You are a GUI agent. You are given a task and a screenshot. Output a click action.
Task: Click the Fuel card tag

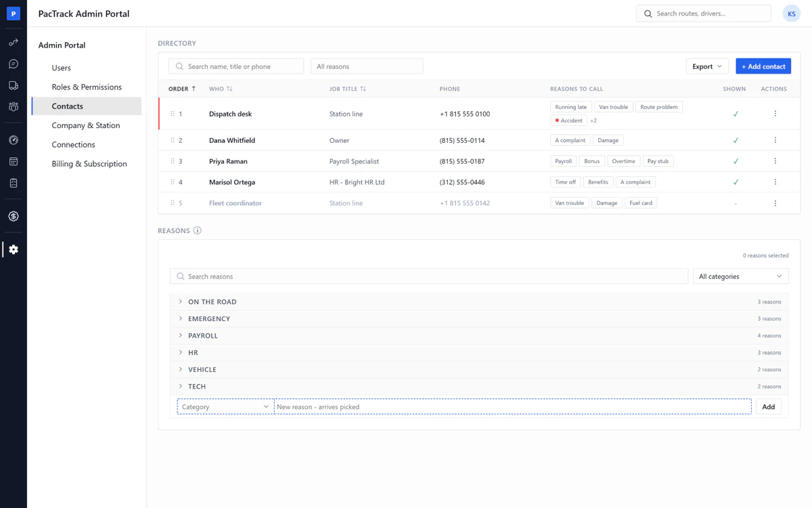coord(641,203)
